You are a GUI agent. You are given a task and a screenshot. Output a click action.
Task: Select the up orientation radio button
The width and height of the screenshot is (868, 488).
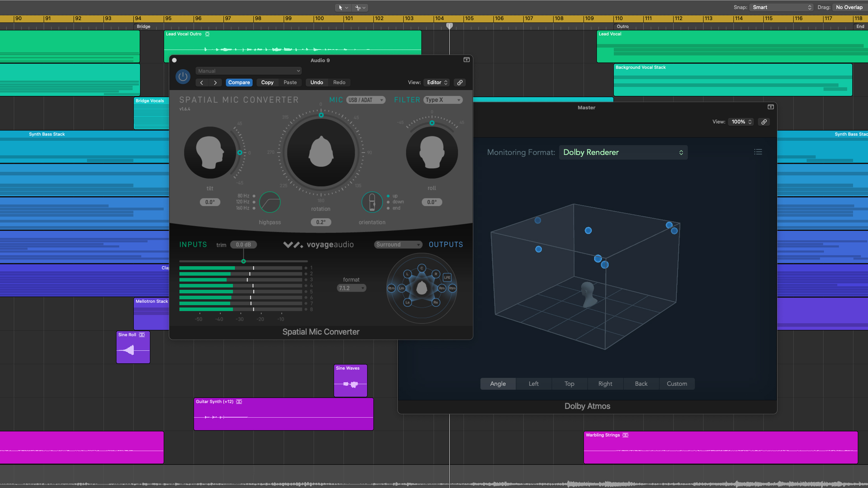point(389,195)
